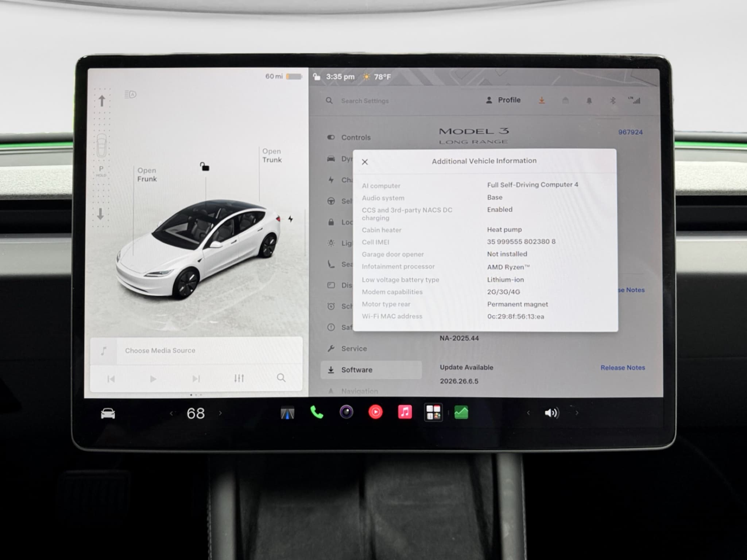Launch the dashcam camera app
Image resolution: width=747 pixels, height=560 pixels.
346,412
